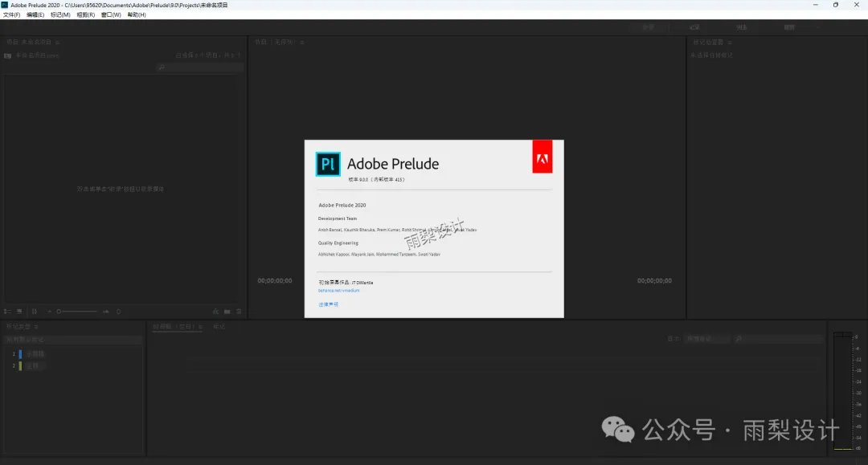Click the zoom-in mountain icon by slider
This screenshot has width=868, height=465.
point(106,312)
